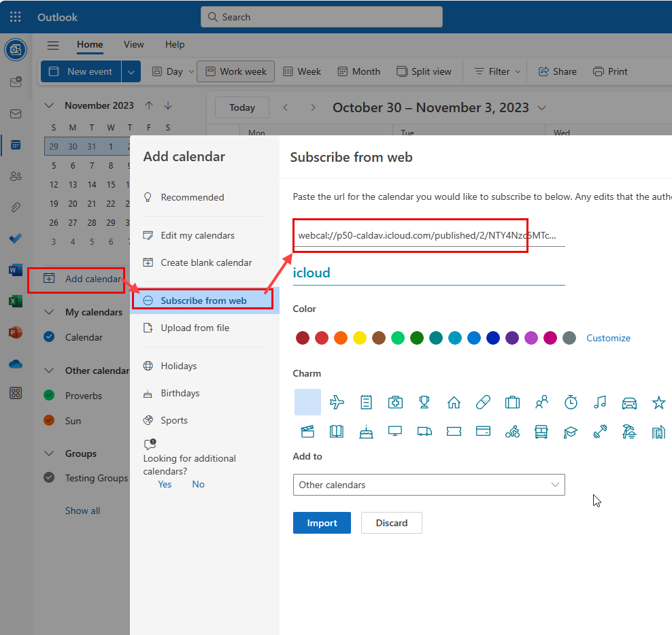Screen dimensions: 672x635
Task: Click the calendar name field icloud
Action: pyautogui.click(x=429, y=273)
